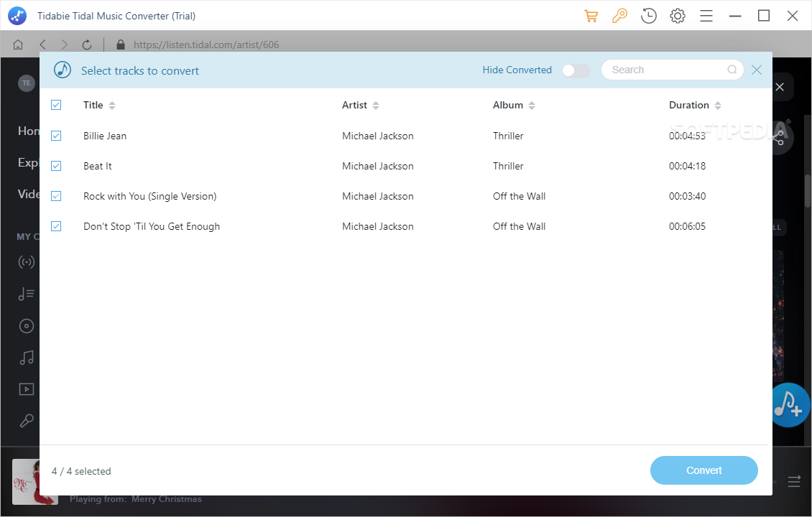Viewport: 812px width, 517px height.
Task: Open the play queue icon at bottom right
Action: click(x=794, y=482)
